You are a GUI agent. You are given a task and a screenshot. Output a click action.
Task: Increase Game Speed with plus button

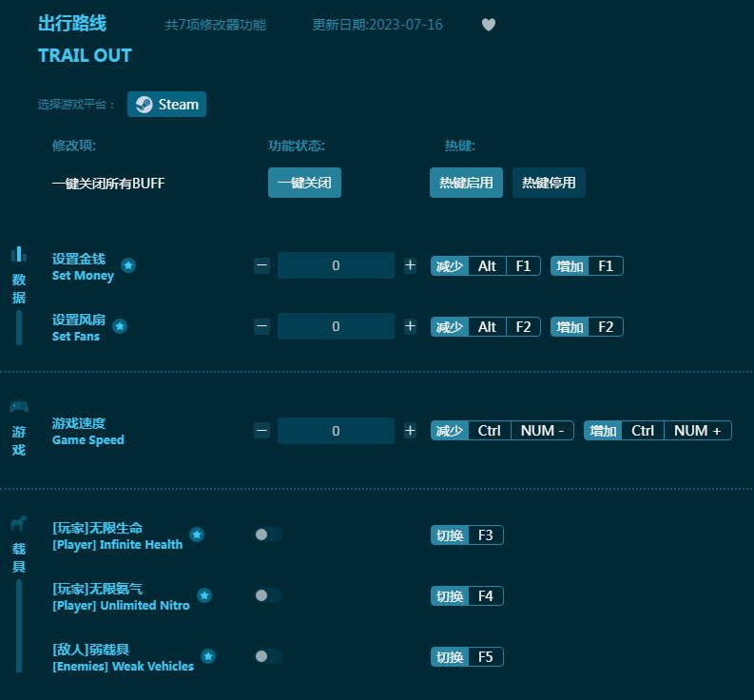tap(410, 431)
